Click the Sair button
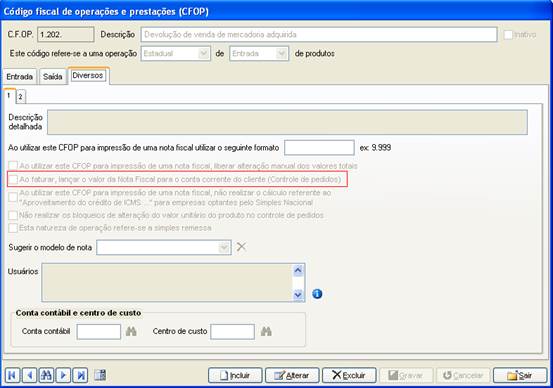This screenshot has height=388, width=553. click(x=520, y=375)
